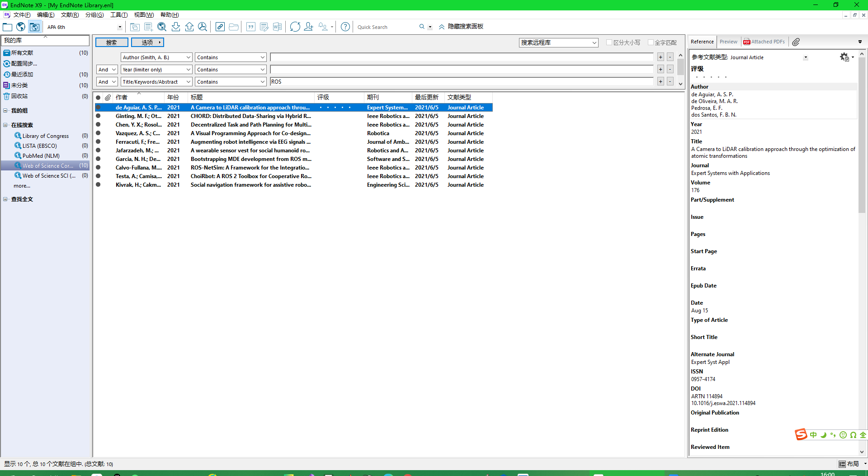868x476 pixels.
Task: Click more... under online search list
Action: tap(22, 186)
